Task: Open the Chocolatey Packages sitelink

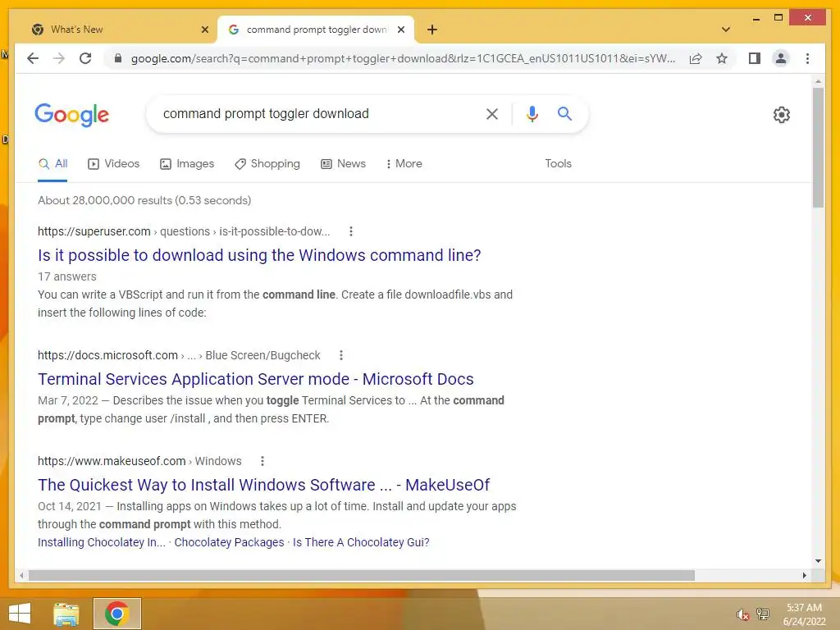Action: point(230,542)
